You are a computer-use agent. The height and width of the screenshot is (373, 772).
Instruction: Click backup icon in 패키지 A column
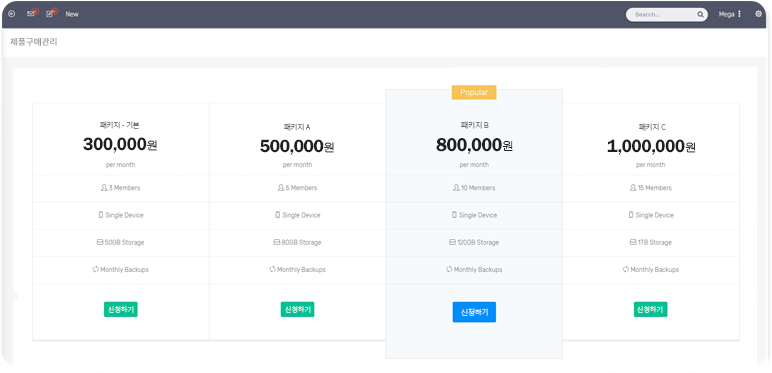[272, 270]
